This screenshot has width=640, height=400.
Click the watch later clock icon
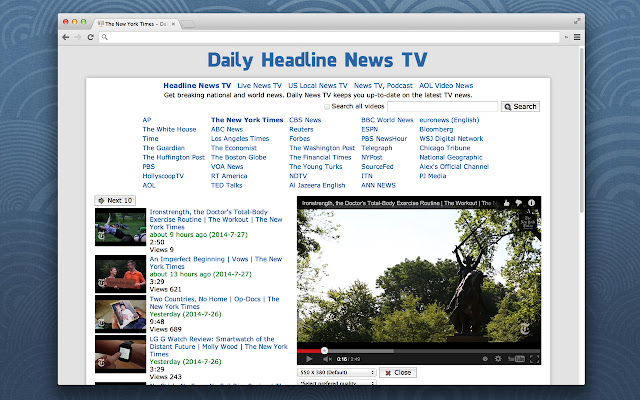[x=485, y=359]
